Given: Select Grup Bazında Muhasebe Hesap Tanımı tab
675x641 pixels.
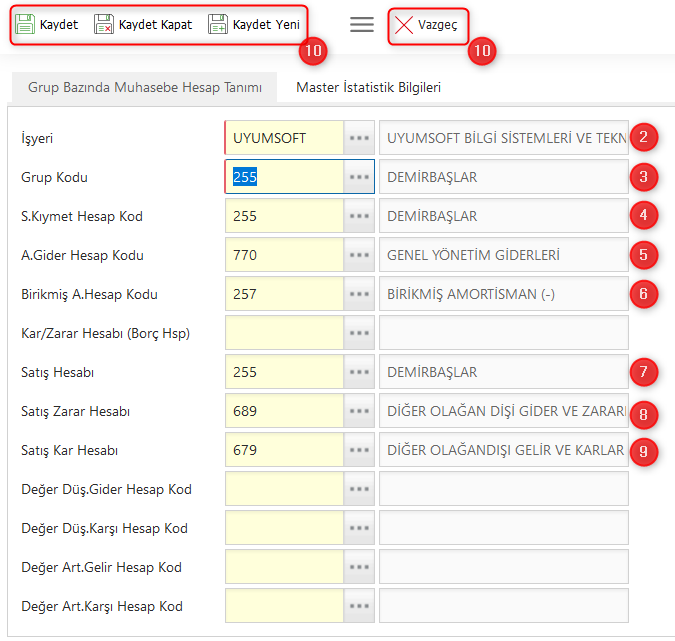Looking at the screenshot, I should tap(145, 87).
